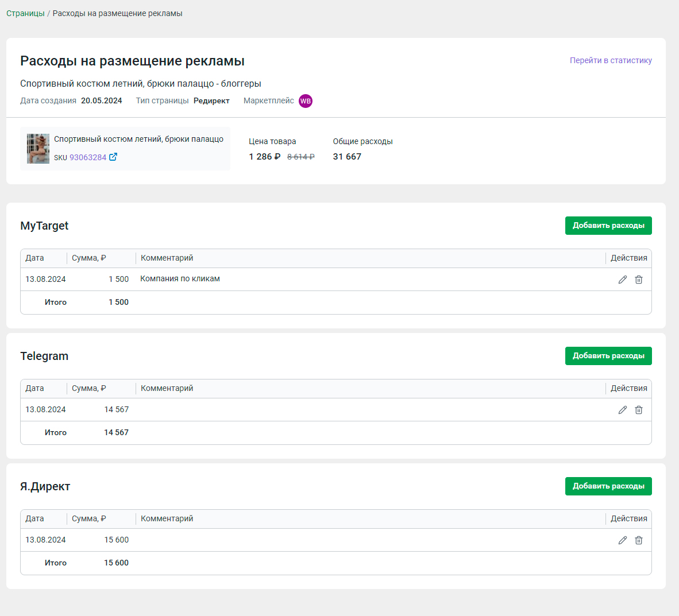Click page title Расходы на размещение рекламы
The width and height of the screenshot is (679, 616).
[x=132, y=61]
